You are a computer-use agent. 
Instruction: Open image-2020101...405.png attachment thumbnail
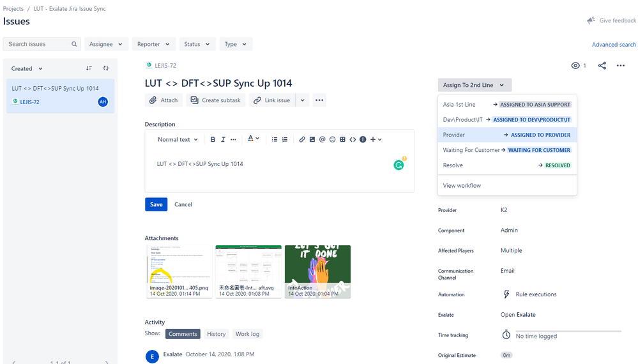[x=179, y=271]
